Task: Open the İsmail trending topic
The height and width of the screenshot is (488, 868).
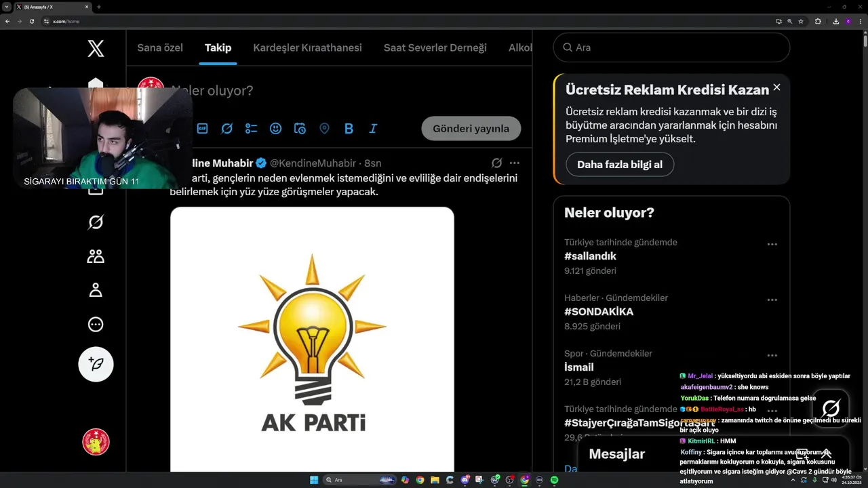Action: tap(579, 367)
